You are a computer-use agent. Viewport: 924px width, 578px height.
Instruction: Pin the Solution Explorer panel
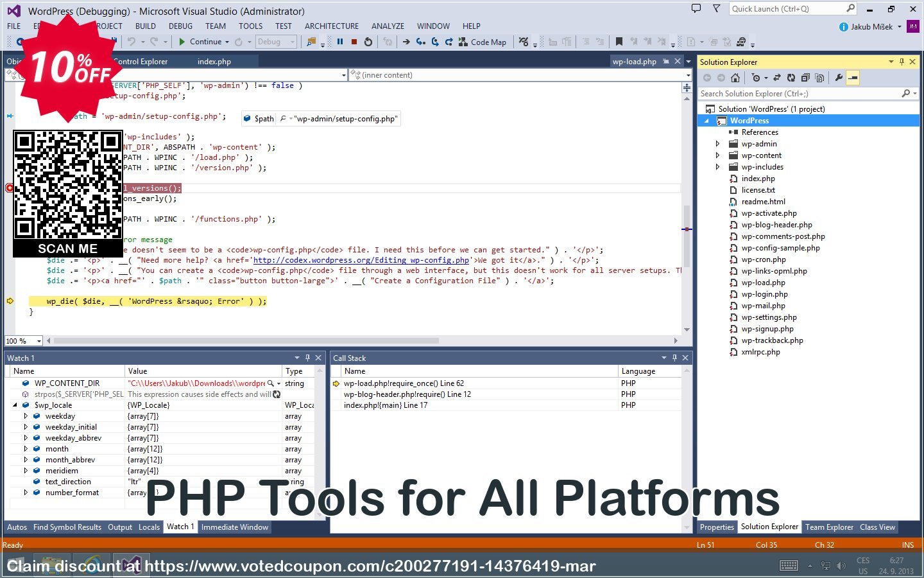902,62
